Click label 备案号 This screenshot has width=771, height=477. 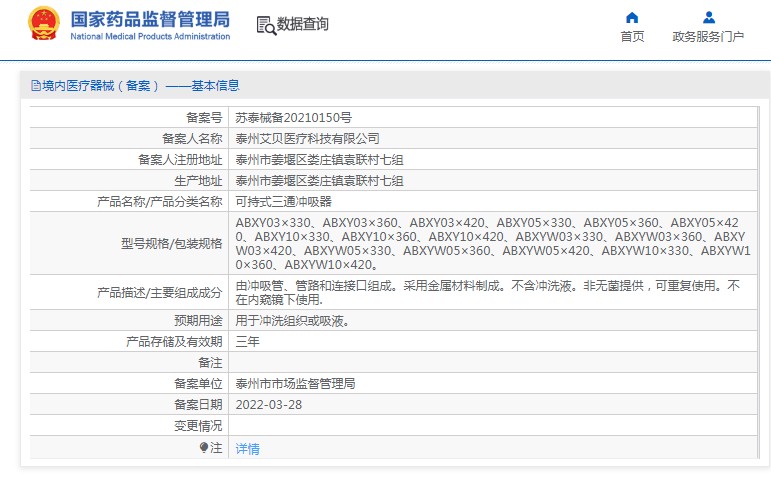coord(204,118)
